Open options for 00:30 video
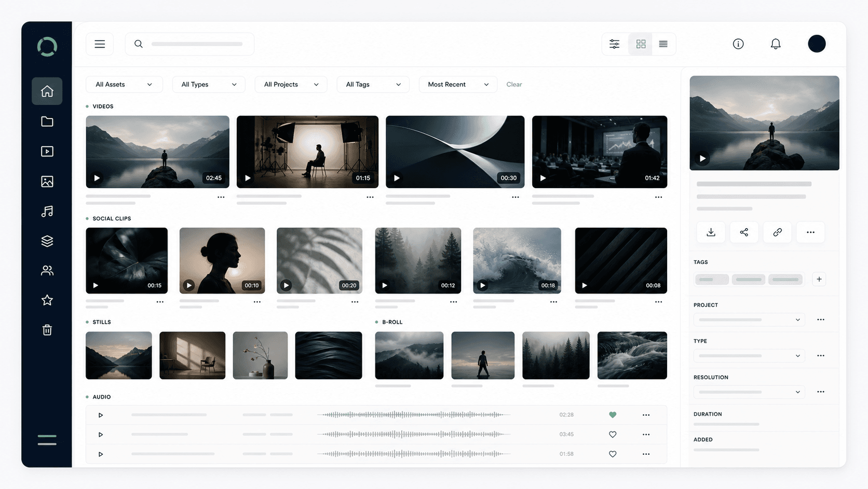868x489 pixels. (x=516, y=197)
